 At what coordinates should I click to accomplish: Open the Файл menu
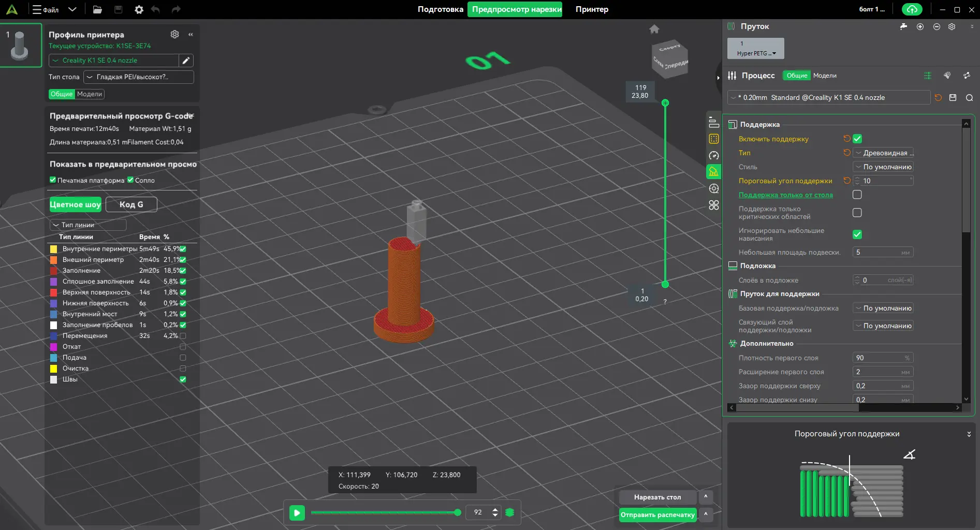coord(46,9)
